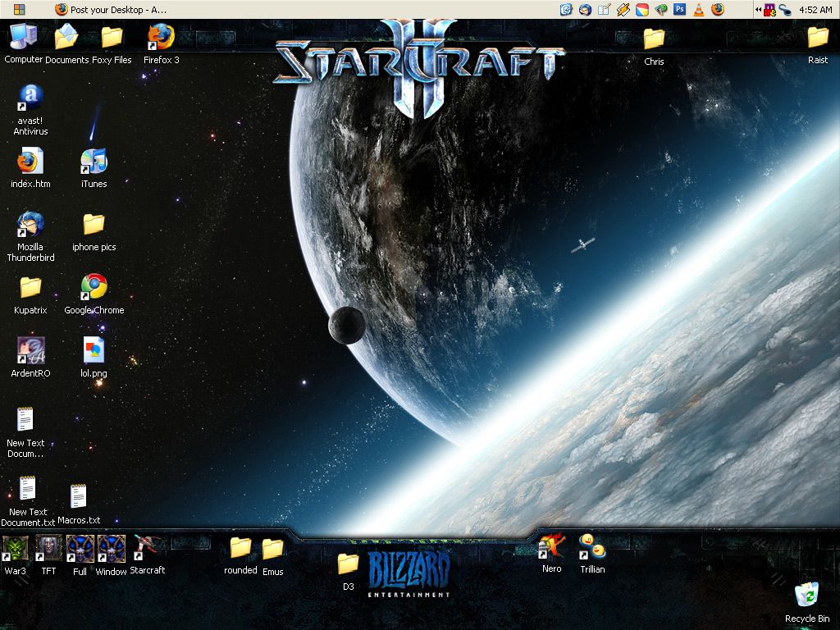The image size is (840, 630).
Task: Open the D3 folder
Action: [x=348, y=571]
